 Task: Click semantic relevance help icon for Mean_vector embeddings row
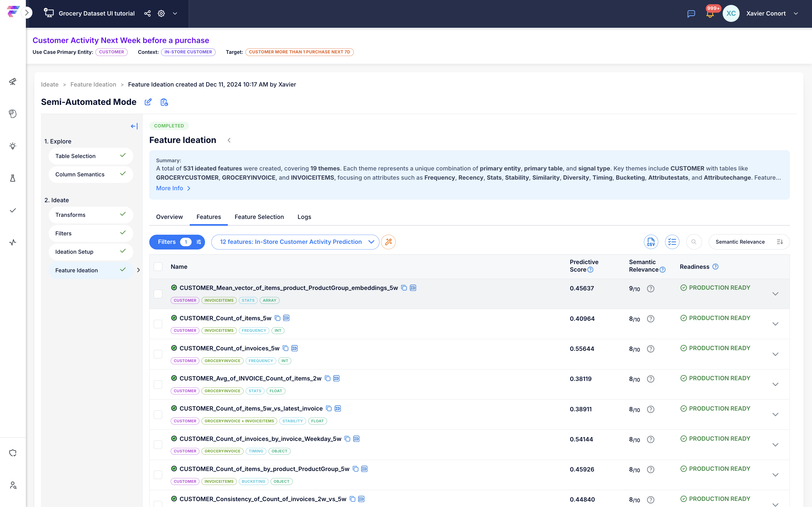[x=650, y=289]
